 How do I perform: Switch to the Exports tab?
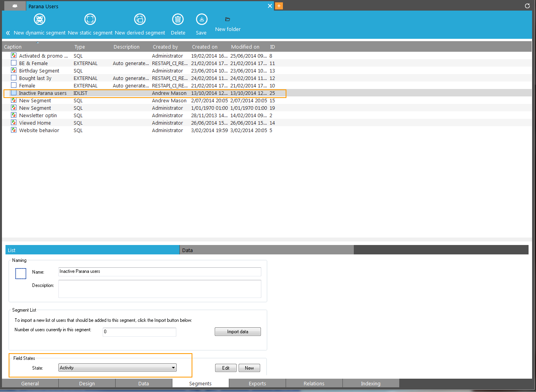257,383
